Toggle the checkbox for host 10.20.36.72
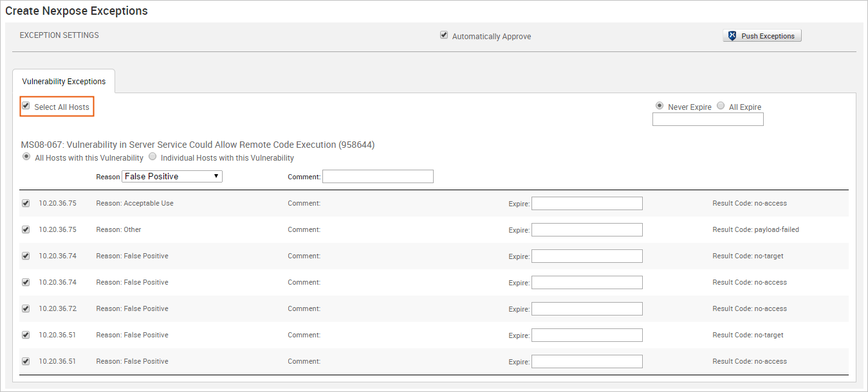This screenshot has height=392, width=868. [x=26, y=308]
